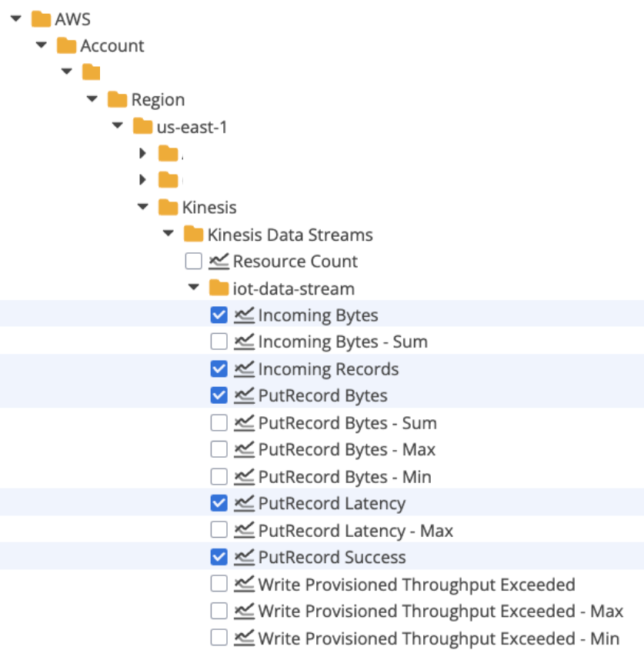The image size is (644, 660).
Task: Select the PutRecord Bytes - Min label
Action: pos(345,477)
